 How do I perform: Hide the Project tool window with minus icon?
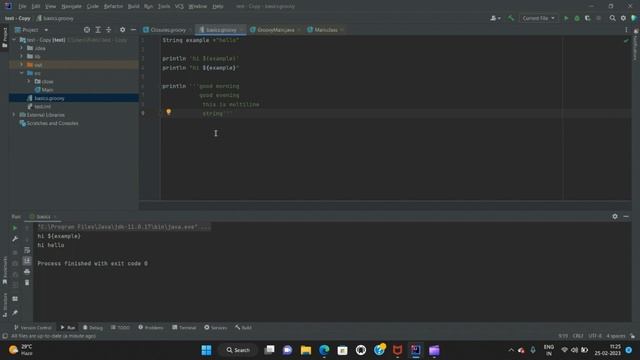pos(133,30)
